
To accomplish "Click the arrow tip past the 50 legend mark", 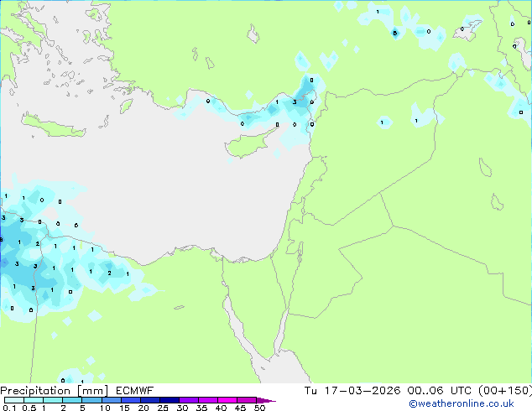I will (x=266, y=400).
